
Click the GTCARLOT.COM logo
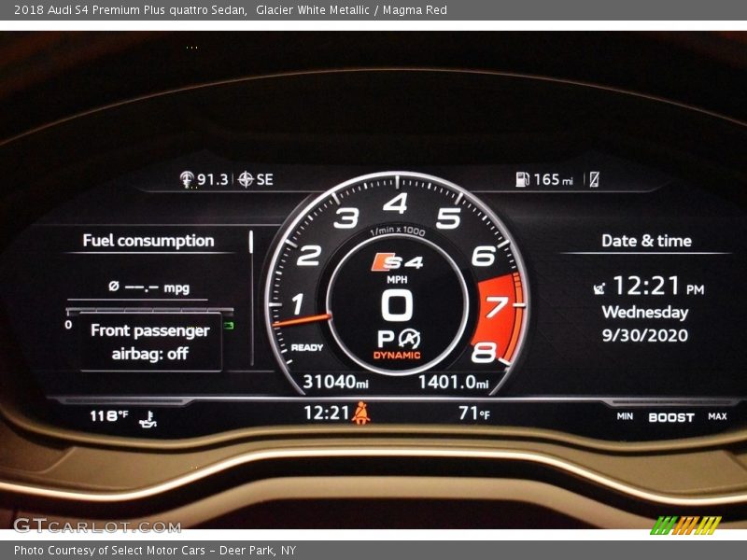[97, 526]
